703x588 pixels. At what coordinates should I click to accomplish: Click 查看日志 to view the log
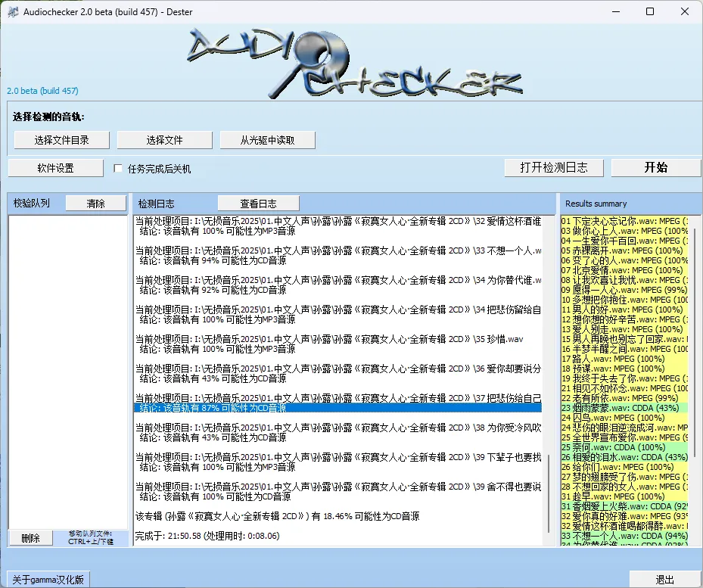tap(257, 202)
